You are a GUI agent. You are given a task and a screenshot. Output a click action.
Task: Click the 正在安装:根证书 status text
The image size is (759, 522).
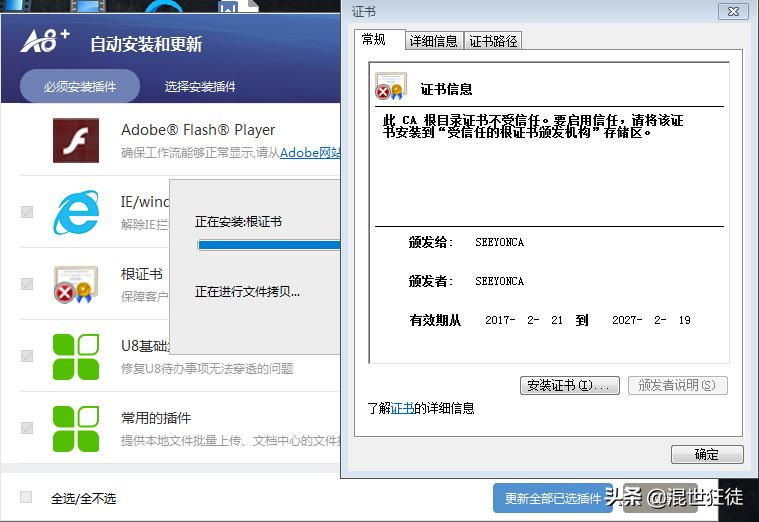tap(238, 222)
